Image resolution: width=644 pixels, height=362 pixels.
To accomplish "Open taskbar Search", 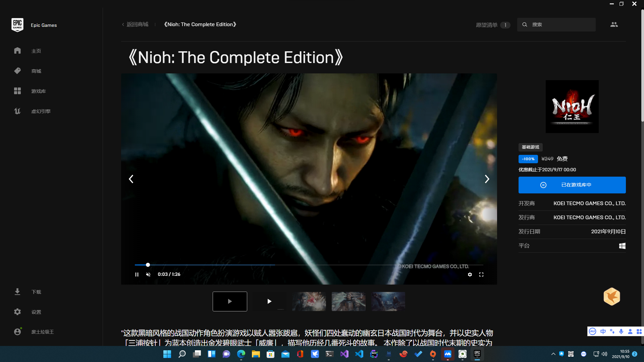I will tap(182, 354).
